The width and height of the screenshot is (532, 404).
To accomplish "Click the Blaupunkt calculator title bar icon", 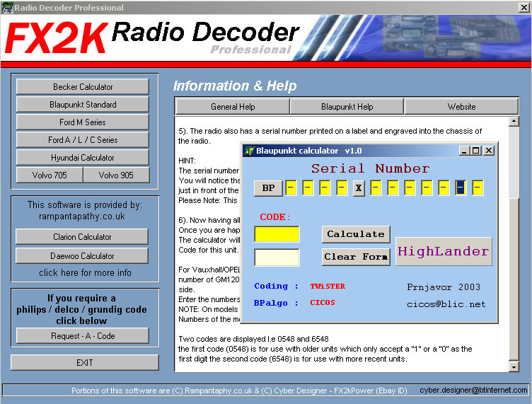I will [x=249, y=151].
